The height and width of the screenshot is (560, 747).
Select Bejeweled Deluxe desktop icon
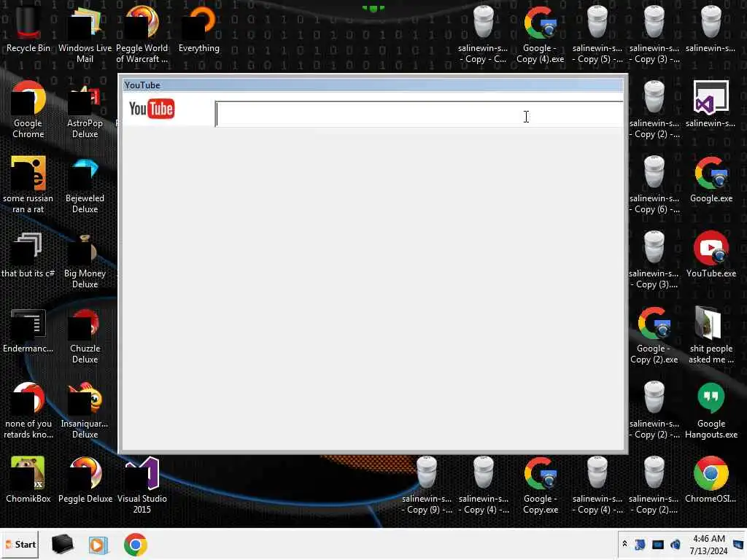pyautogui.click(x=85, y=184)
